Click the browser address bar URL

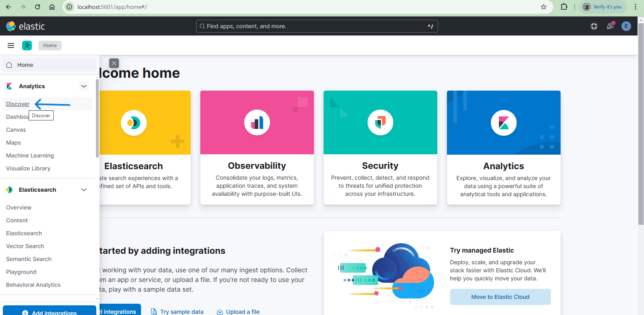[x=112, y=7]
